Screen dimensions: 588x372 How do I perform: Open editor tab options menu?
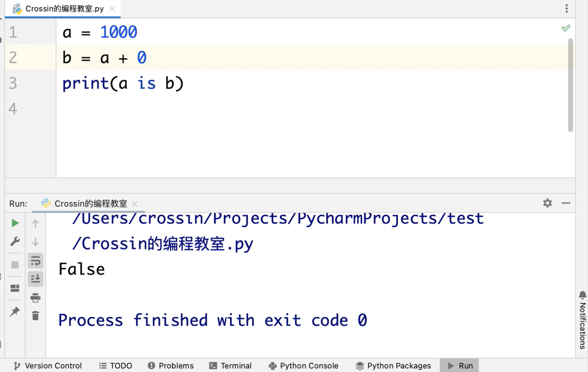coord(567,8)
